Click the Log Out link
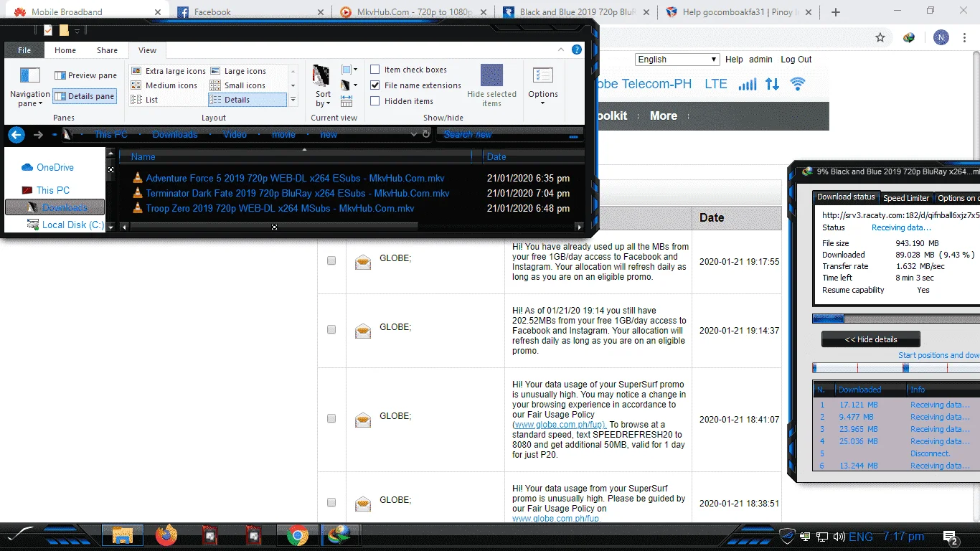Viewport: 980px width, 551px height. coord(796,60)
